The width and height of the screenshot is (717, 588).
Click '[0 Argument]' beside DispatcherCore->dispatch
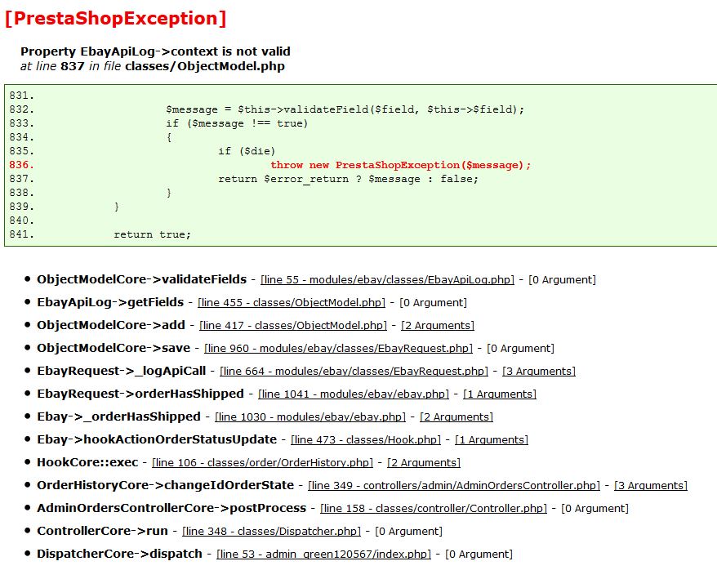click(479, 555)
